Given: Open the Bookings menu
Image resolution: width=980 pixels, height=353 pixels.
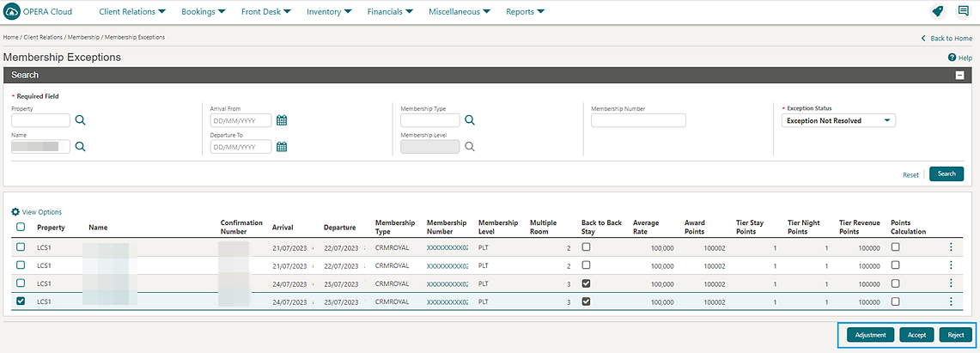Looking at the screenshot, I should (204, 12).
